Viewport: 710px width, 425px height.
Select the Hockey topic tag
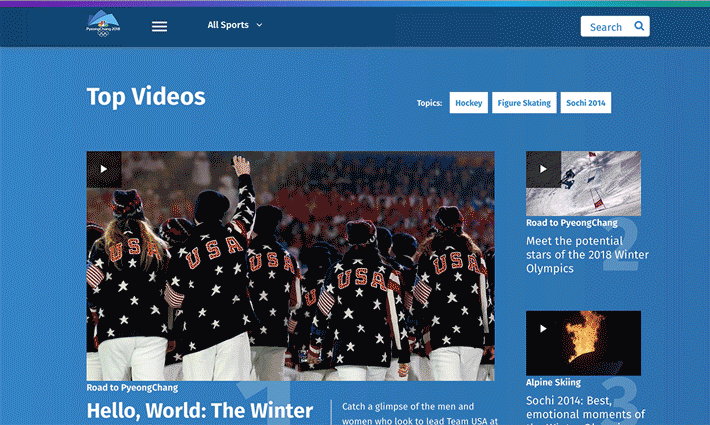[x=469, y=103]
